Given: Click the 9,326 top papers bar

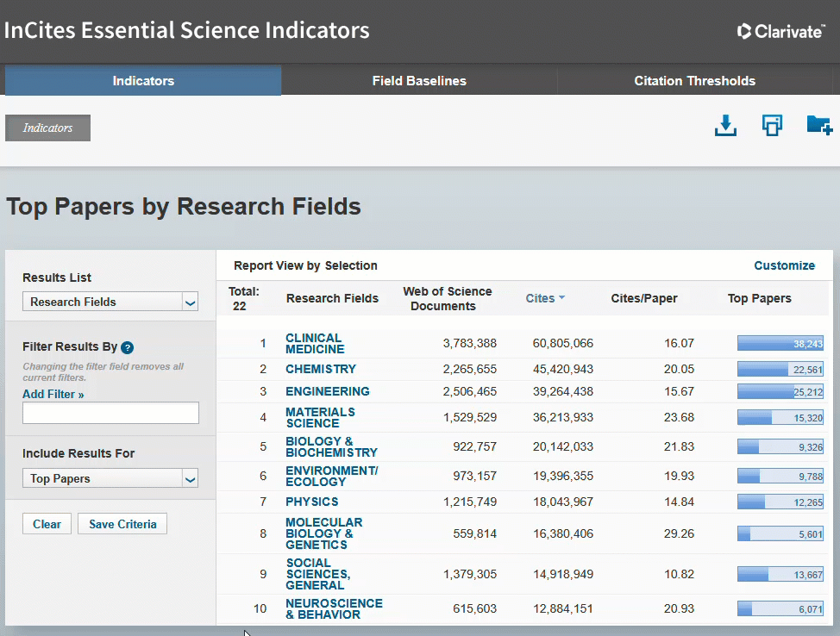Looking at the screenshot, I should click(780, 446).
